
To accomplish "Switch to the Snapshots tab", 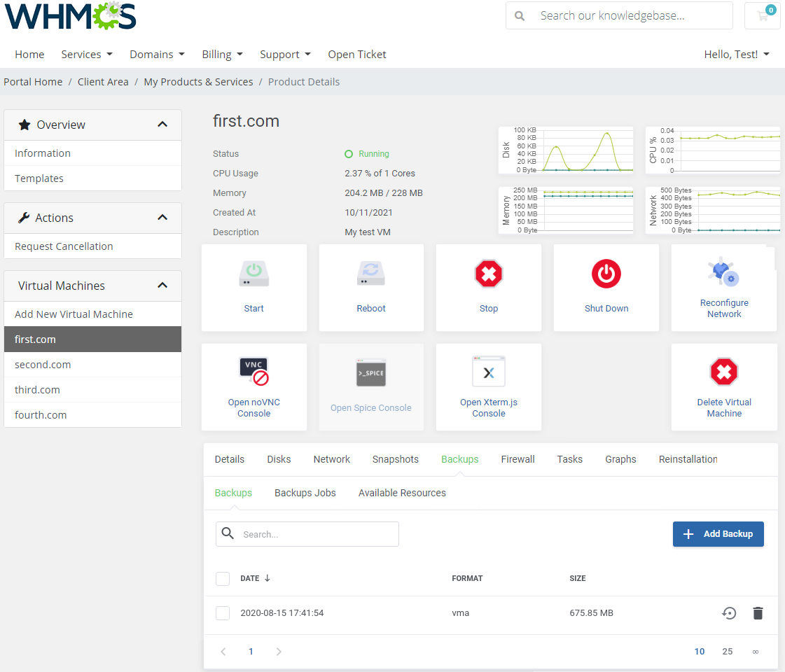I will click(395, 459).
